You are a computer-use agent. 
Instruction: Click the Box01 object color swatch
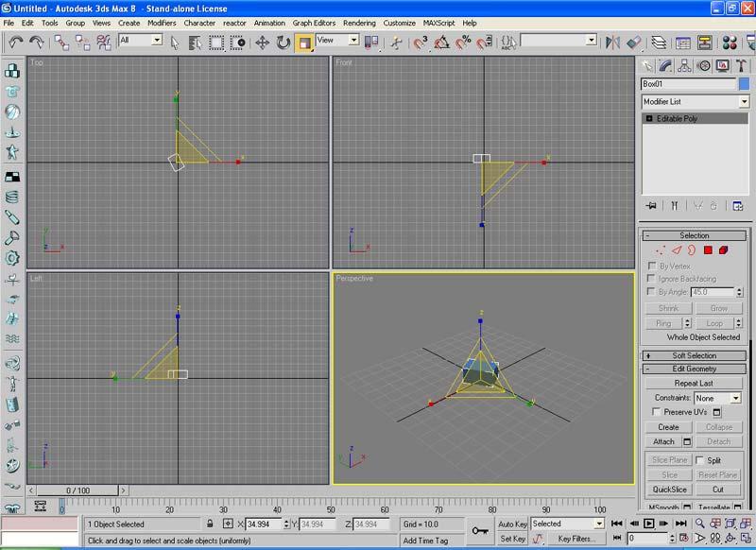coord(744,84)
